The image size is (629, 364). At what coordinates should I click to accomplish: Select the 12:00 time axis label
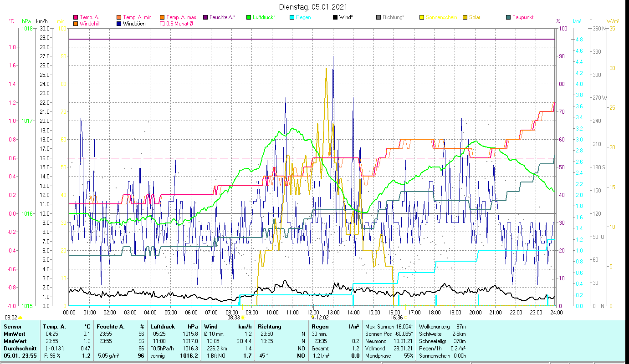pyautogui.click(x=313, y=312)
